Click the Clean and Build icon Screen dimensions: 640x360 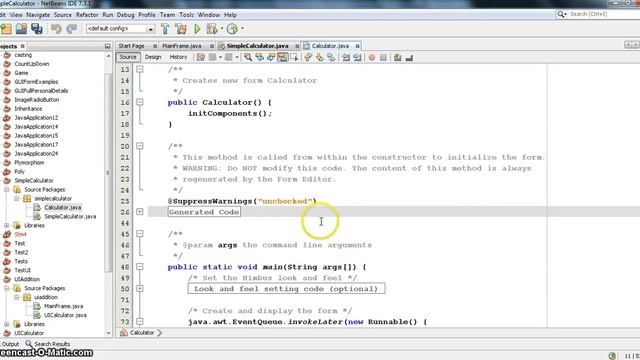181,29
